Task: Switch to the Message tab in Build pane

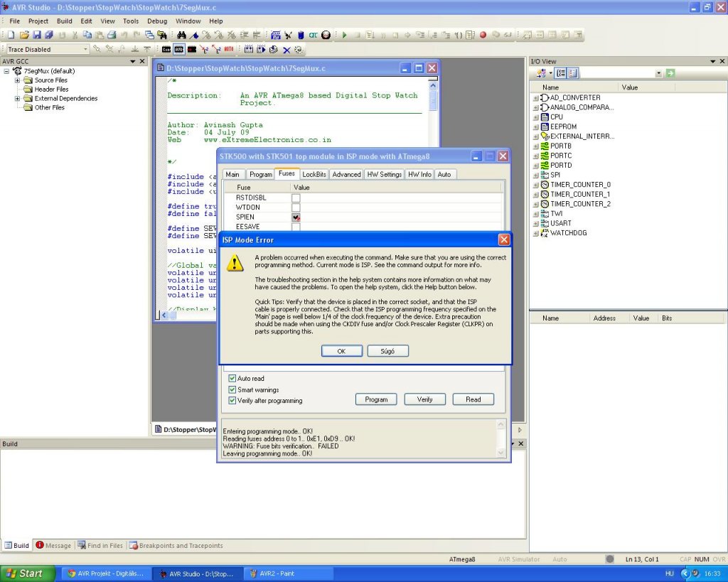Action: [x=53, y=545]
